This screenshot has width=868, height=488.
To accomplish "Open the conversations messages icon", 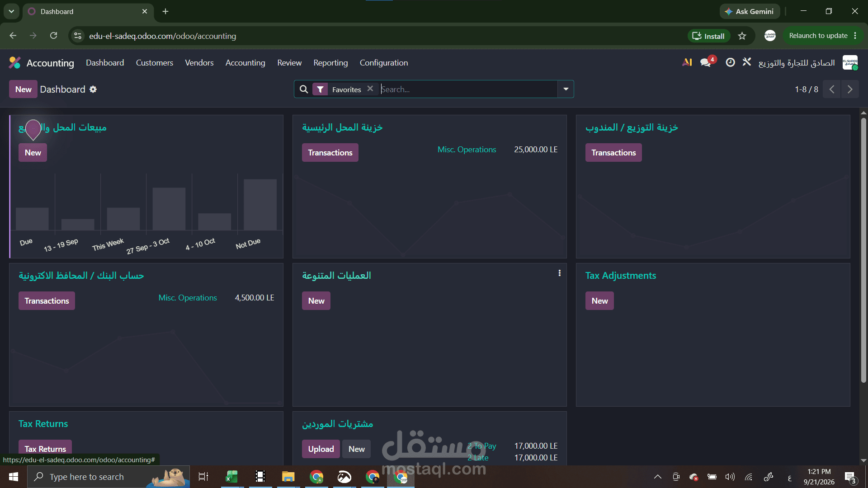I will pyautogui.click(x=706, y=62).
